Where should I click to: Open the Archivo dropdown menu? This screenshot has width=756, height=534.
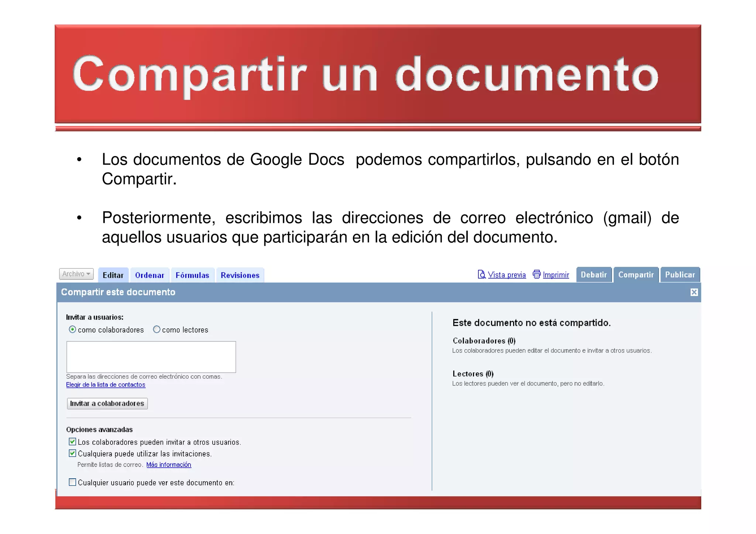(76, 274)
